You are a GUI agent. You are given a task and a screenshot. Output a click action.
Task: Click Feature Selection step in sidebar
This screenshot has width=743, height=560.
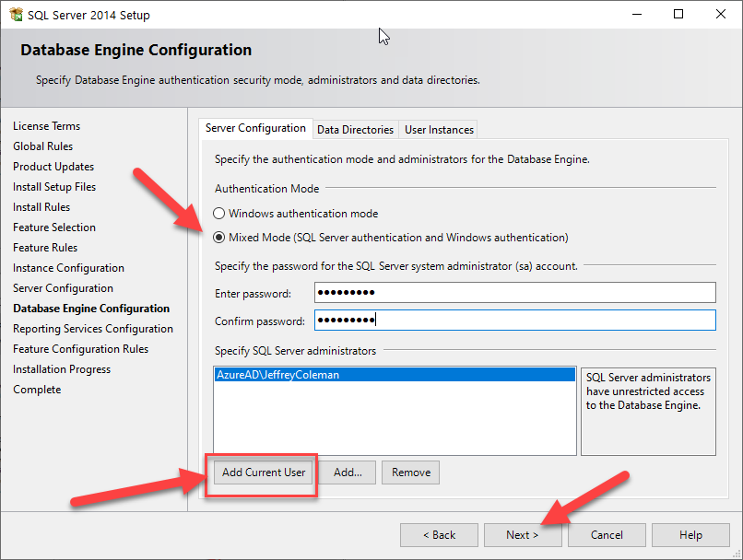(x=54, y=227)
